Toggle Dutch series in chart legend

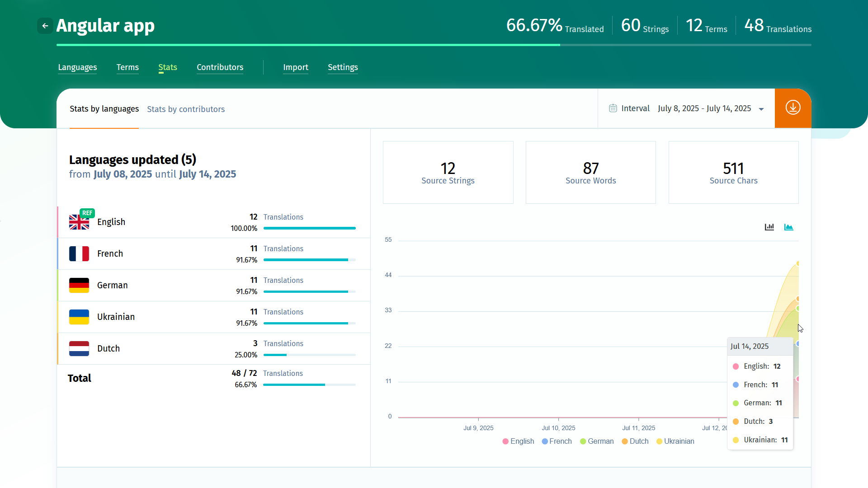tap(635, 441)
